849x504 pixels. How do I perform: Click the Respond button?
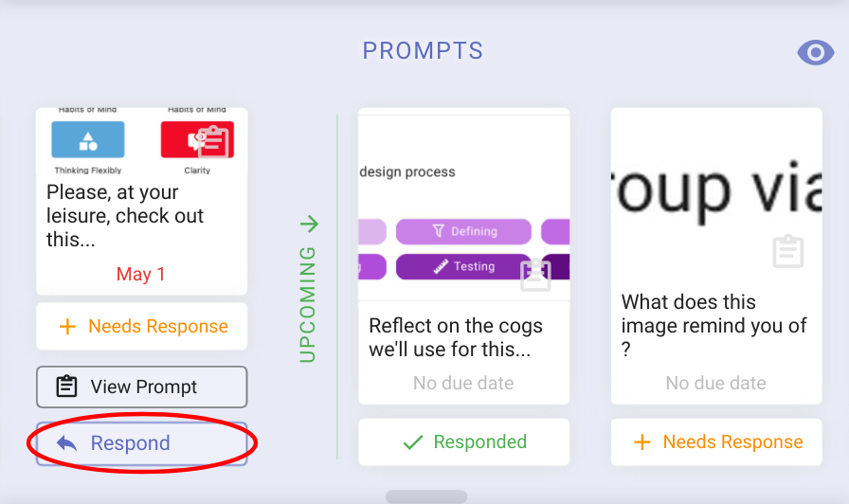pyautogui.click(x=142, y=443)
